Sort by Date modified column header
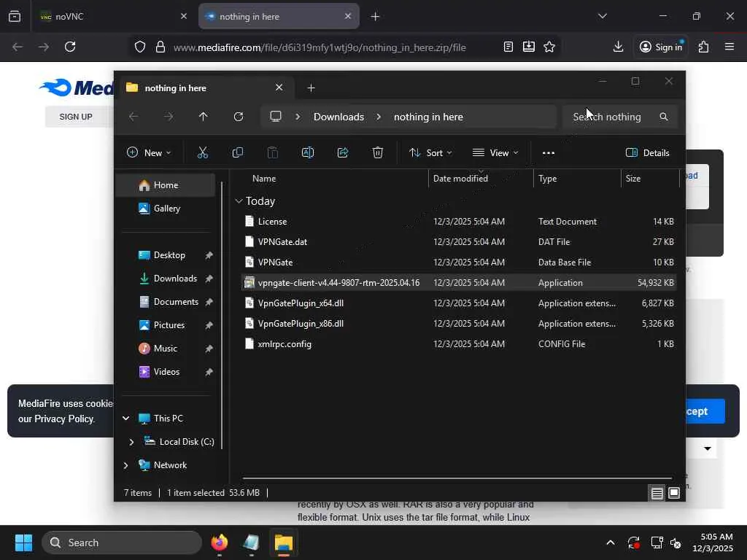747x560 pixels. tap(460, 179)
